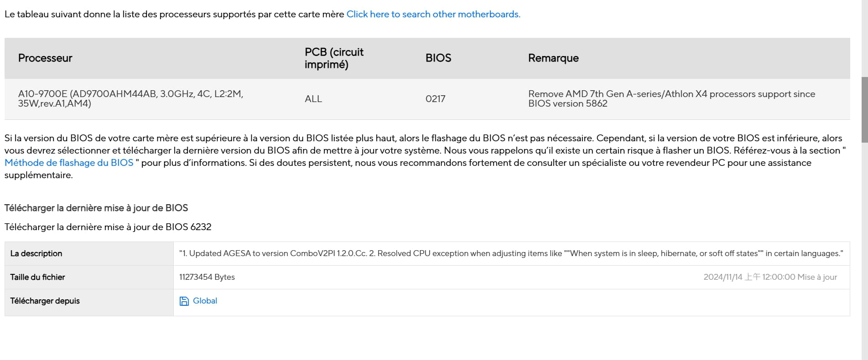
Task: Click the 'Taille du fichier' row label
Action: pyautogui.click(x=37, y=277)
